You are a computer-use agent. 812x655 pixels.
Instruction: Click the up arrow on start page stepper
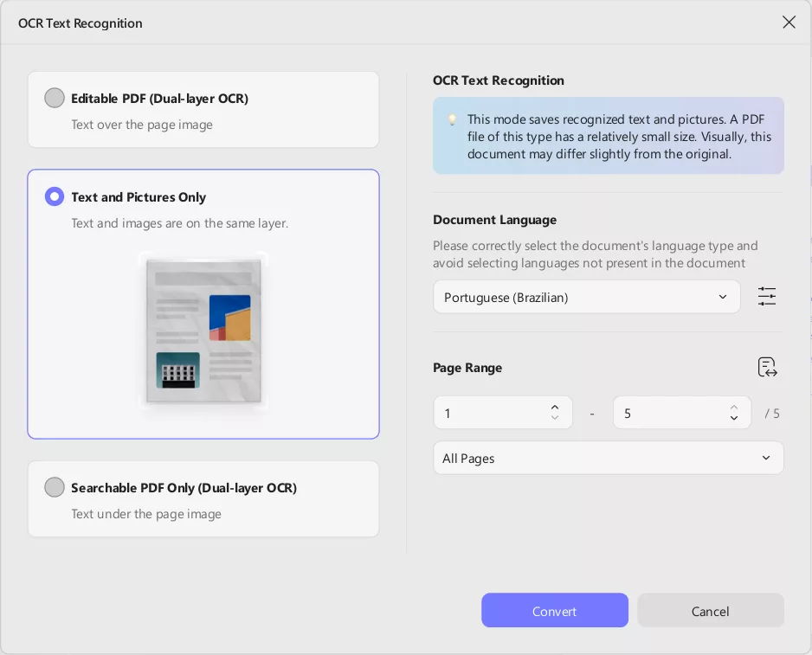coord(555,407)
